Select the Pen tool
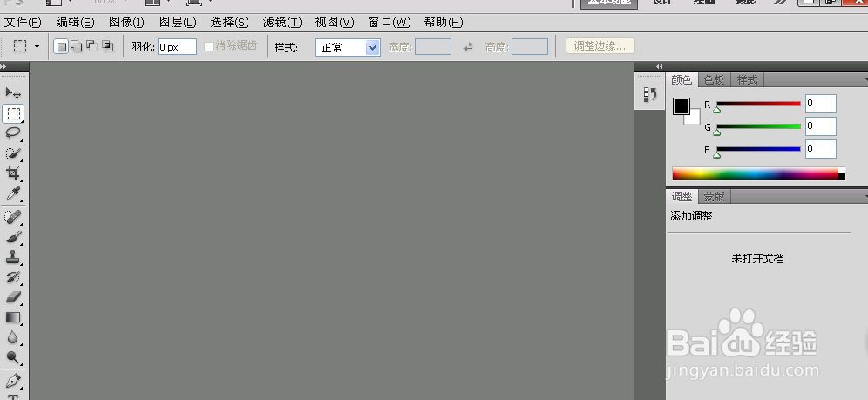 pos(13,381)
